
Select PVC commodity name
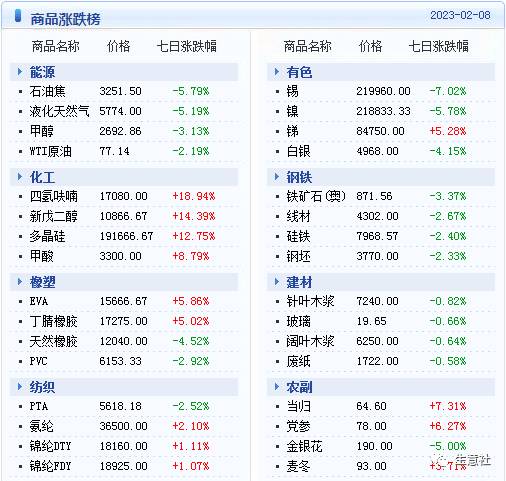(x=38, y=361)
